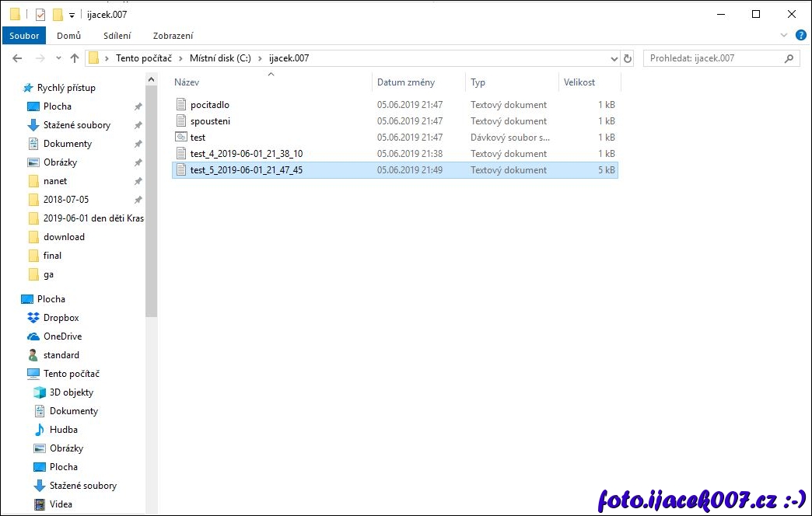Sort files by Datum změny column
Viewport: 812px width, 516px height.
click(406, 82)
